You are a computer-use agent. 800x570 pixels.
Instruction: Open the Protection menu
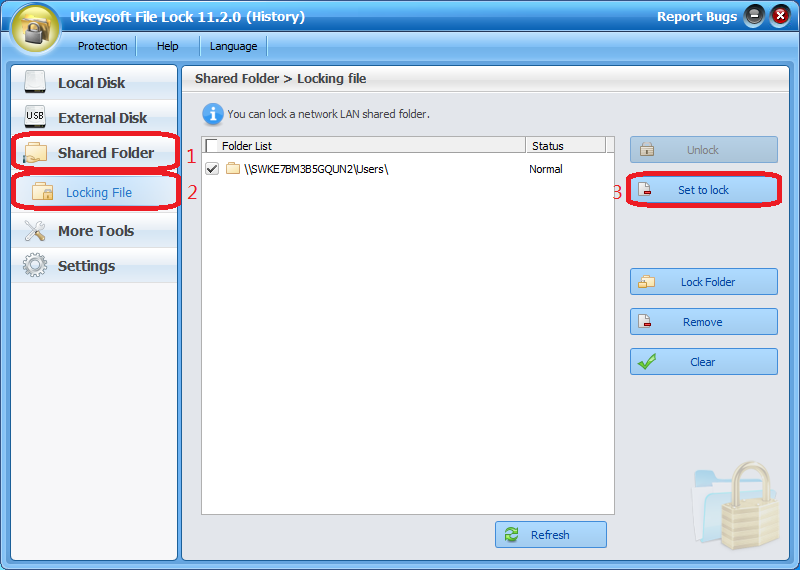point(103,46)
